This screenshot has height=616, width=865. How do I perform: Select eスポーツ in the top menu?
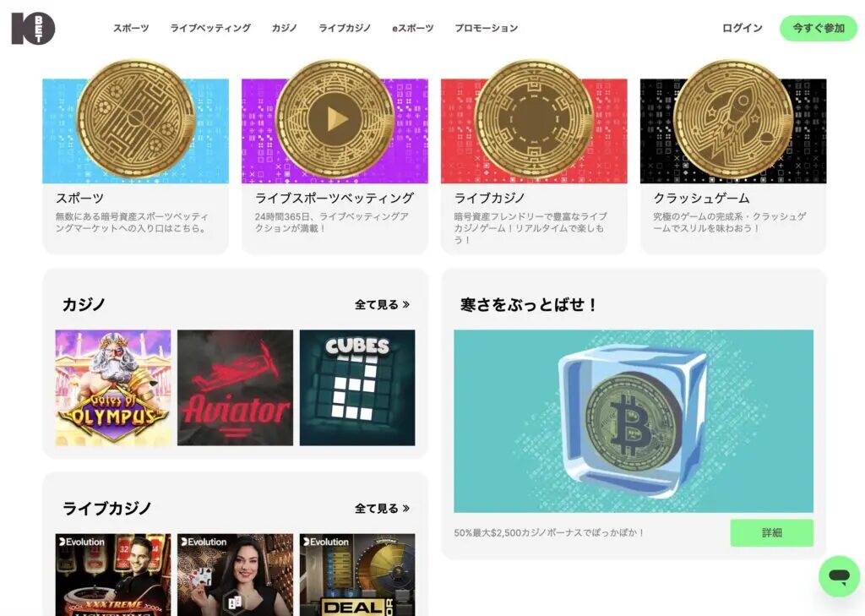412,28
